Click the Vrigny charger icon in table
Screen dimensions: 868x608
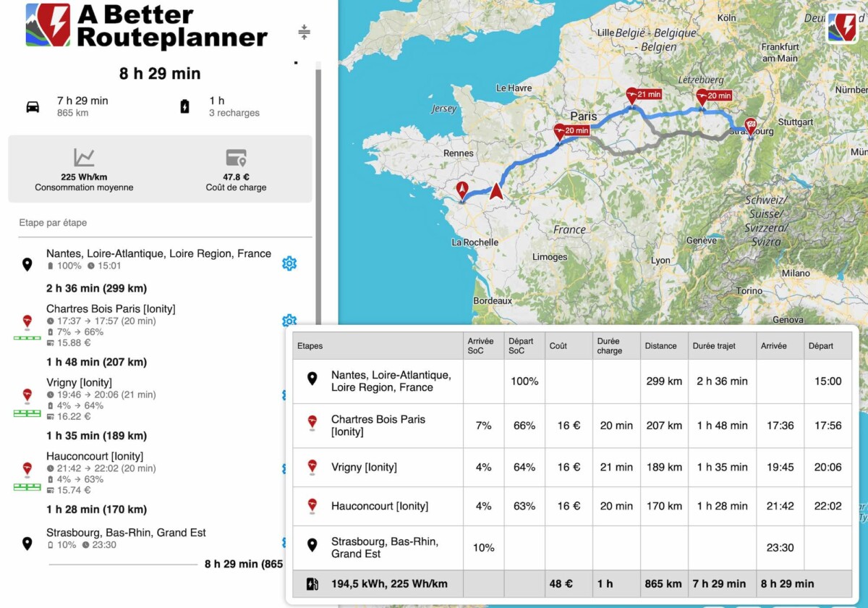[312, 467]
